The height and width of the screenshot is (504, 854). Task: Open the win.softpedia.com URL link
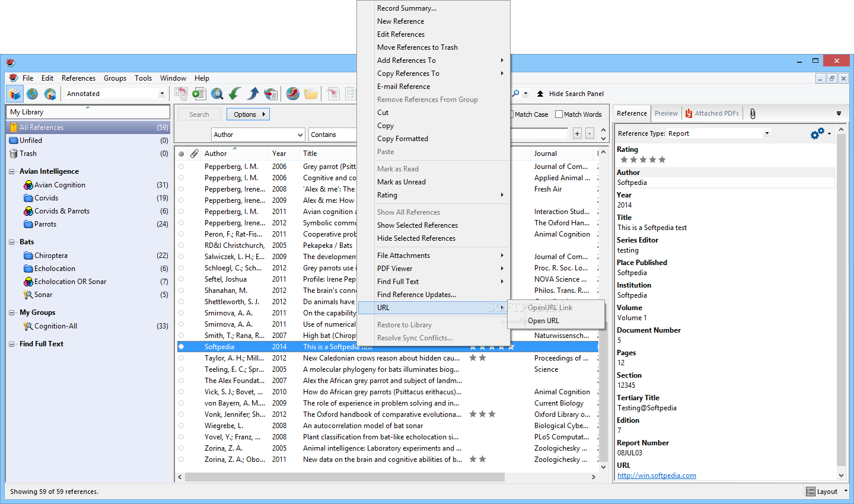(x=657, y=476)
